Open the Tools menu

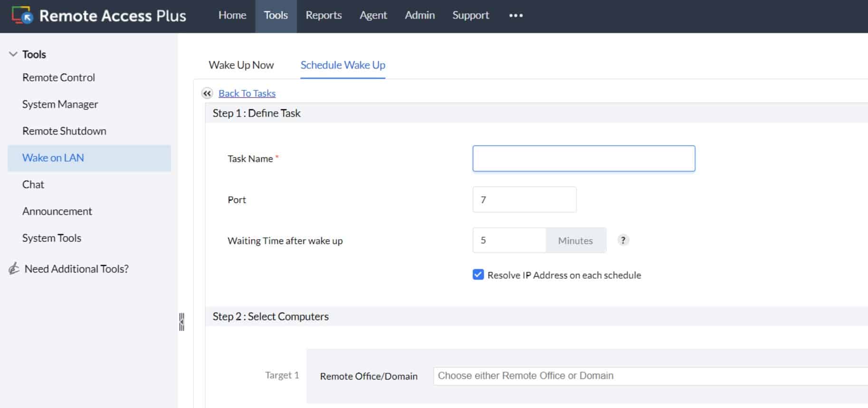coord(276,16)
